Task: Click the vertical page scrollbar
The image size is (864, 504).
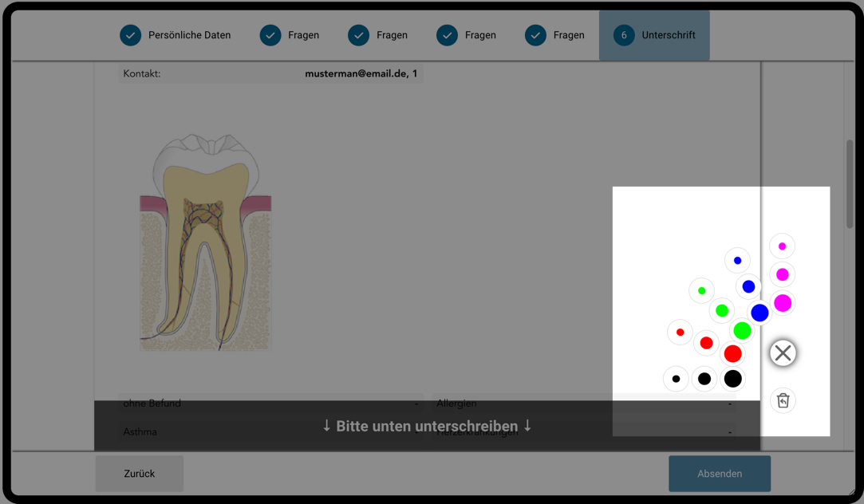Action: 850,184
